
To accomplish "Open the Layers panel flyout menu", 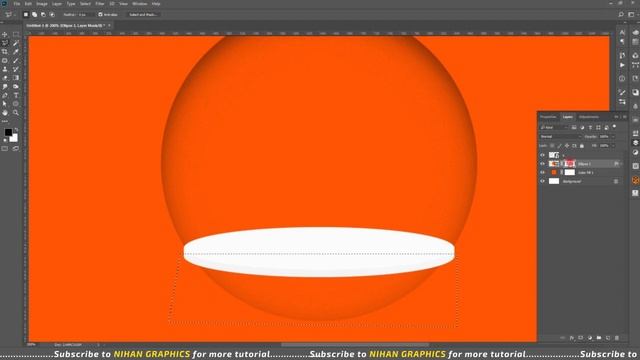I will pyautogui.click(x=624, y=117).
